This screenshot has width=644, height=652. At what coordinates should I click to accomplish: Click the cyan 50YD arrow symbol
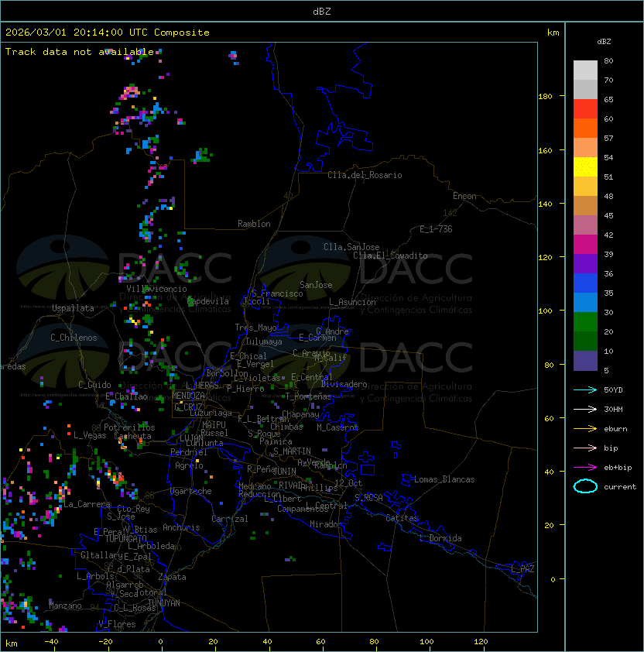click(x=585, y=389)
